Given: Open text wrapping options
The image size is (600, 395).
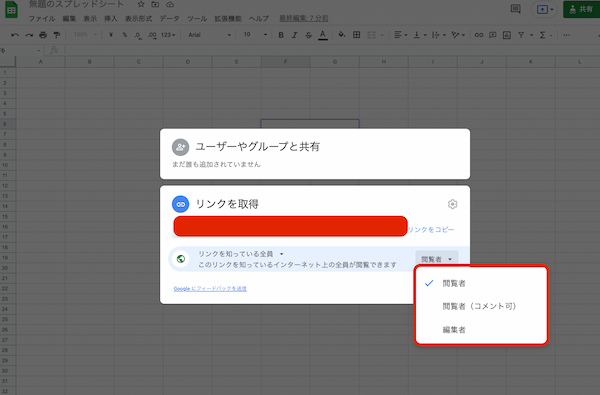Looking at the screenshot, I should [439, 35].
